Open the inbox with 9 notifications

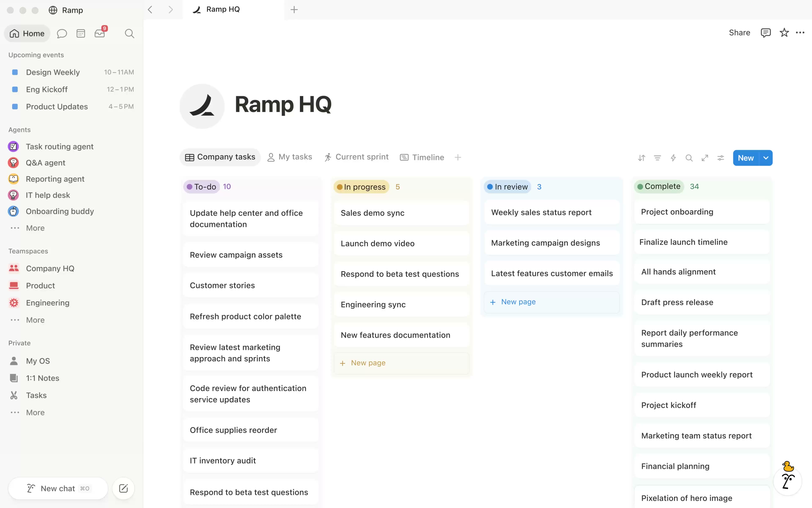[100, 33]
